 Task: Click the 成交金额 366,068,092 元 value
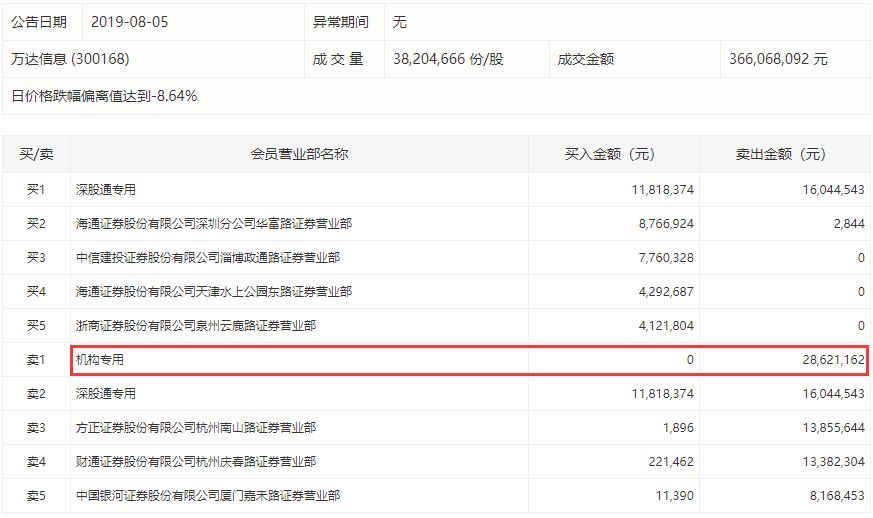(x=778, y=59)
